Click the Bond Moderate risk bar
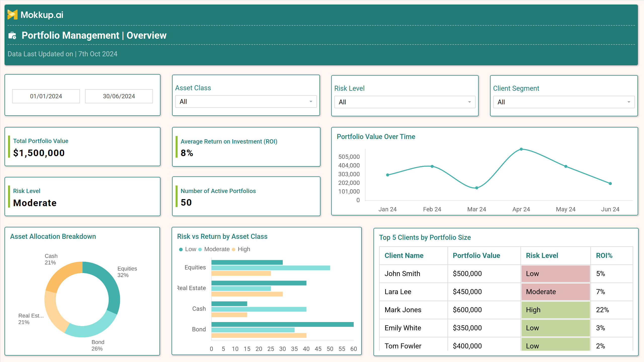Screen dimensions: 644x362 (253, 330)
